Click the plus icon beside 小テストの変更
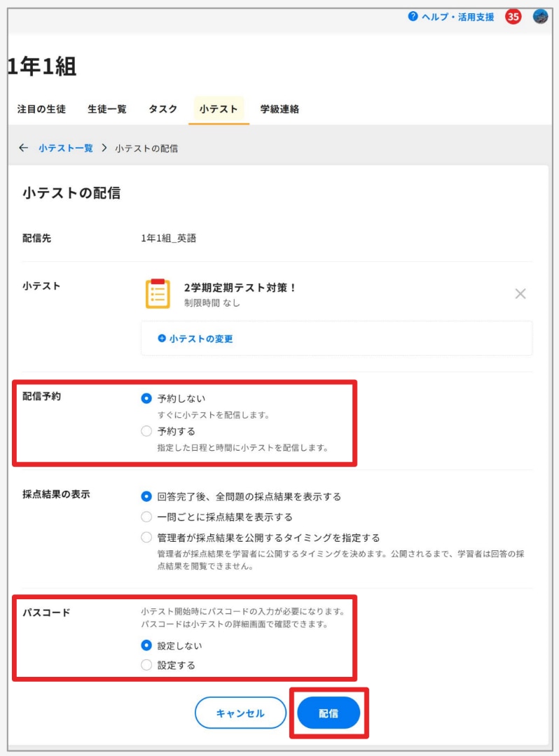 162,339
